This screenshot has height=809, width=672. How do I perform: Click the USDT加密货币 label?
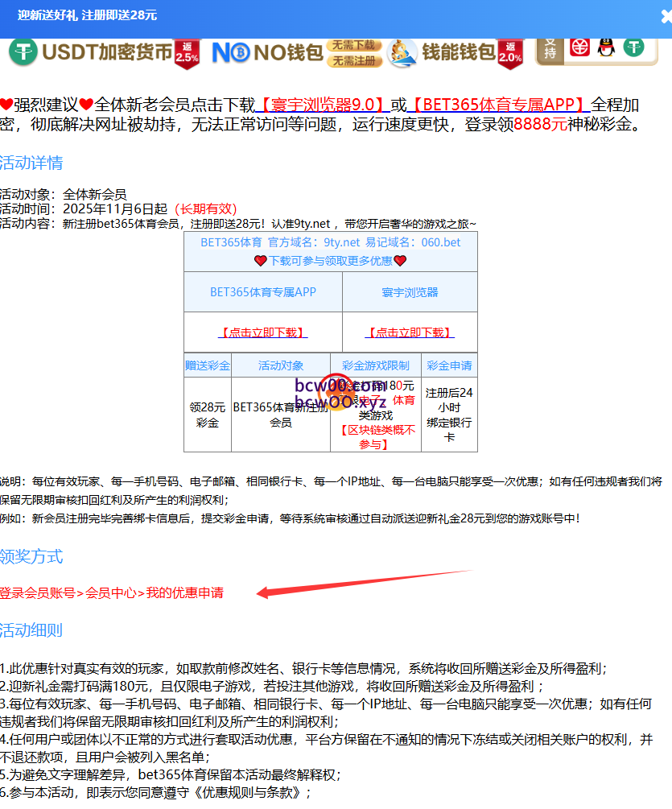coord(107,52)
